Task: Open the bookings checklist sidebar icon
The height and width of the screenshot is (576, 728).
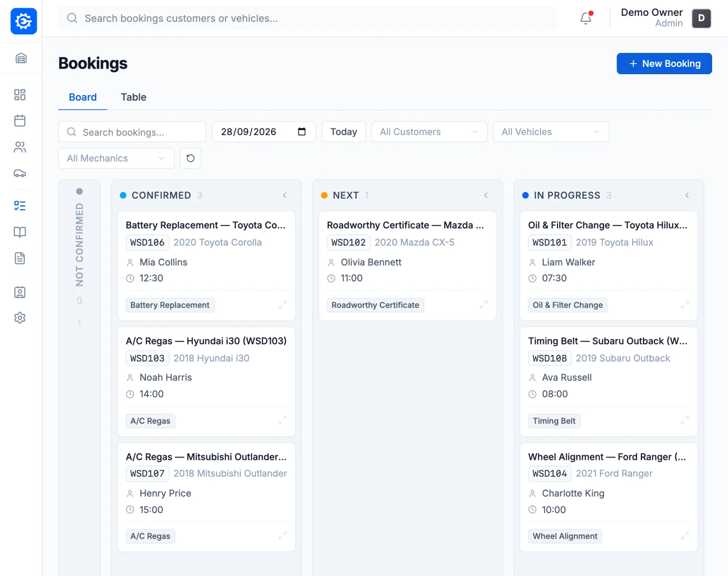Action: pyautogui.click(x=20, y=206)
